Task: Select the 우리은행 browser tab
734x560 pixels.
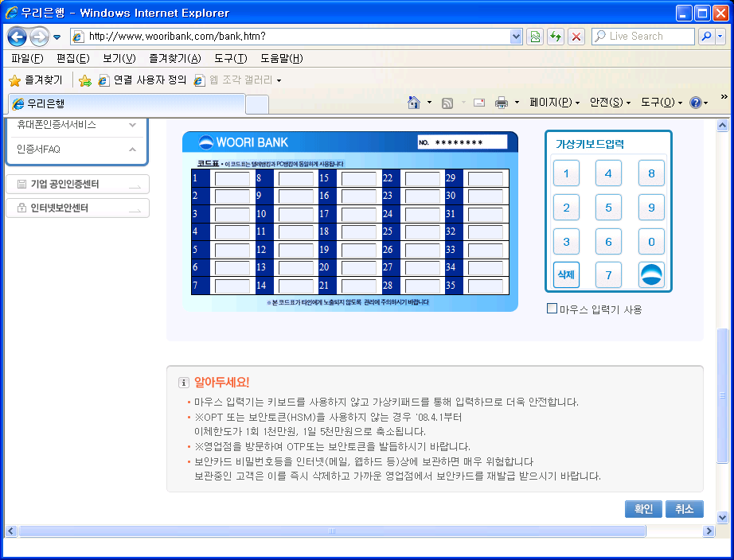Action: 127,104
